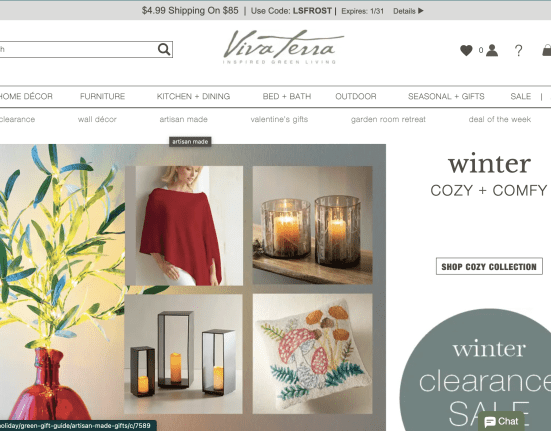Screen dimensions: 551x431
Task: Click Shop Cozy Collection button
Action: (489, 266)
